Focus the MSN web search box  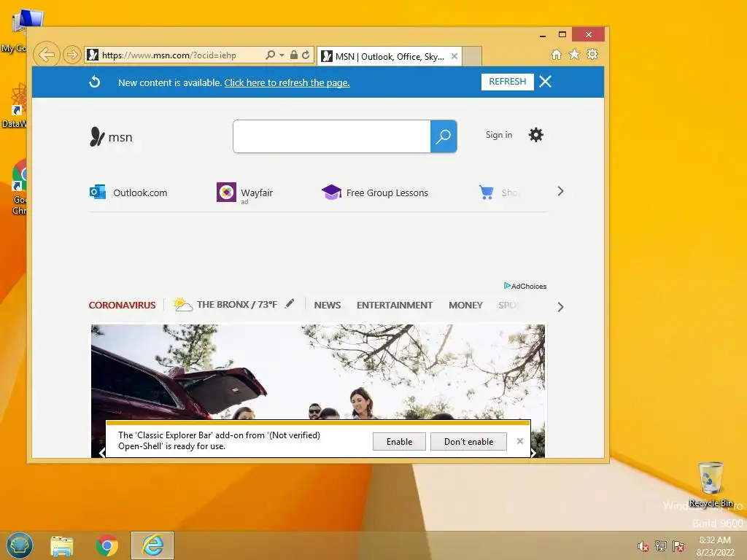point(332,136)
